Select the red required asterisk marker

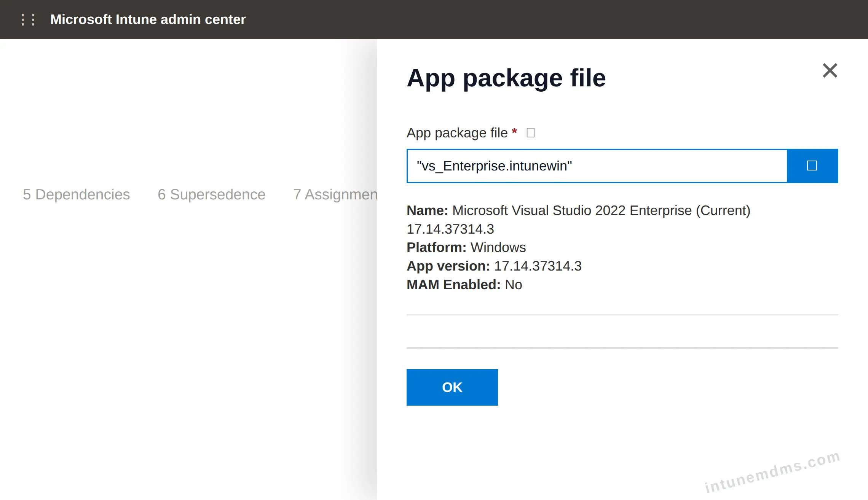coord(514,131)
